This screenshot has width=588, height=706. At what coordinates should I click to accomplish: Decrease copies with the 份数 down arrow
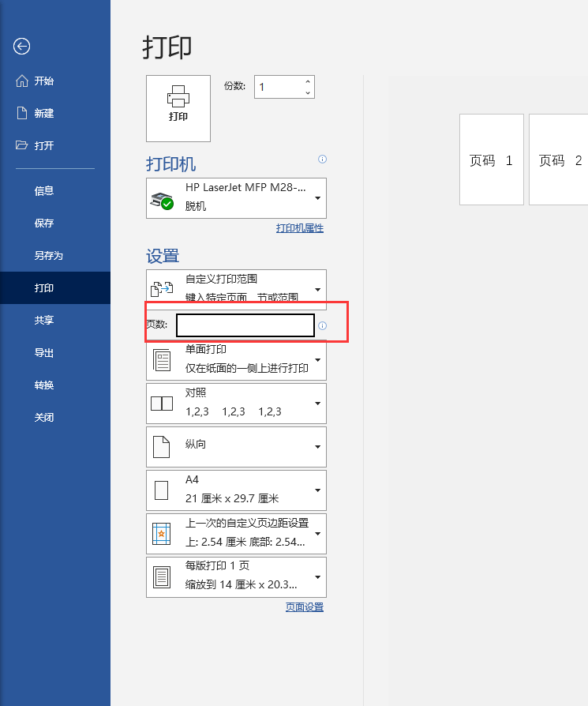[x=308, y=92]
